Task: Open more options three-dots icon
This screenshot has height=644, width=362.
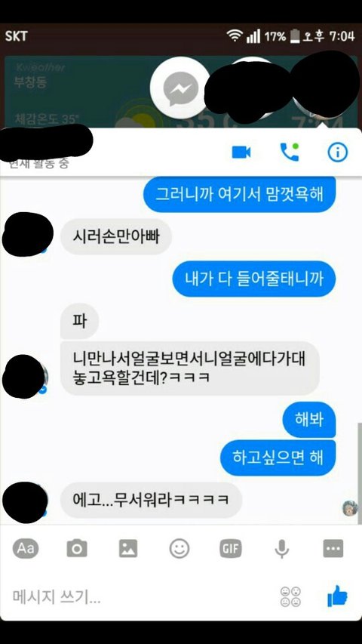Action: (x=333, y=548)
